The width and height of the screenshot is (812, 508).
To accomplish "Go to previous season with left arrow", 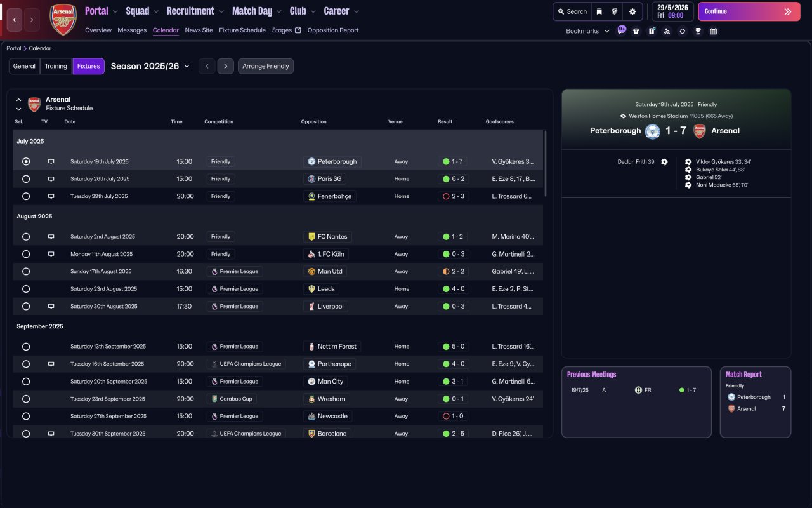I will [207, 66].
